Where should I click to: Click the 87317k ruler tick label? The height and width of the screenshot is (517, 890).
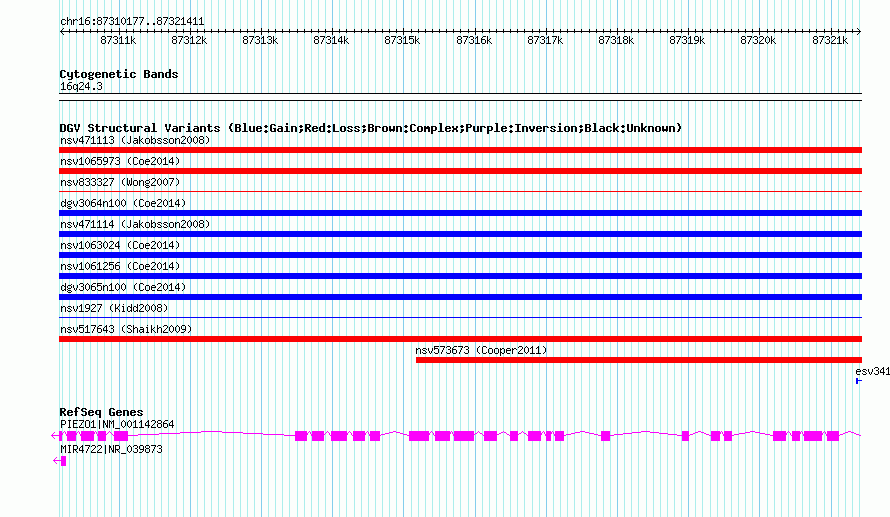[545, 40]
